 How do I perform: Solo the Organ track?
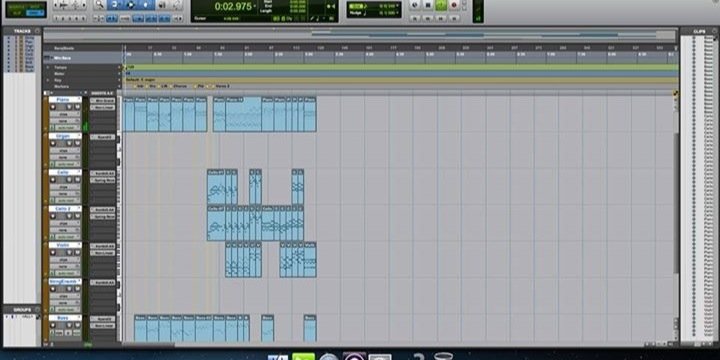click(x=69, y=143)
